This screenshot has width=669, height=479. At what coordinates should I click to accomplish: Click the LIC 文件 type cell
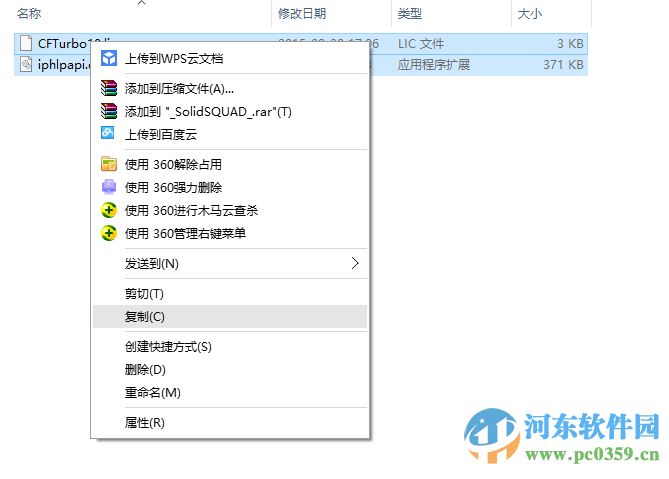(421, 44)
